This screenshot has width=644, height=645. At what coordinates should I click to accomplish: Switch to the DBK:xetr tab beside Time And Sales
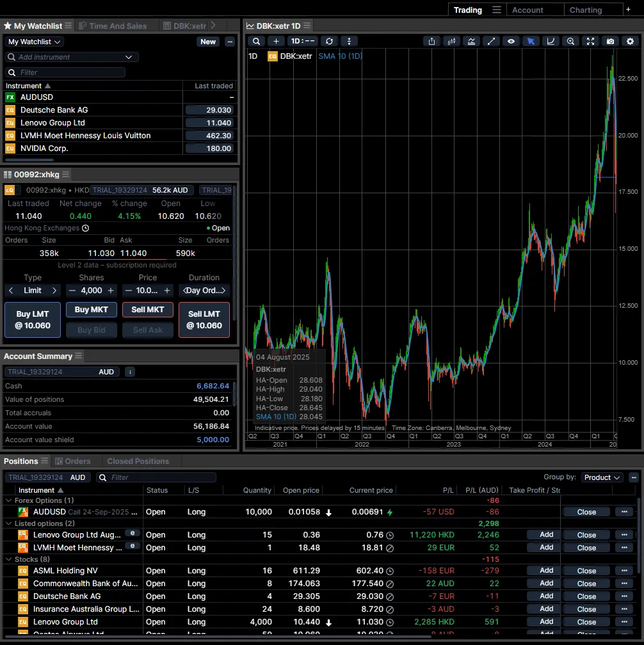[x=185, y=26]
